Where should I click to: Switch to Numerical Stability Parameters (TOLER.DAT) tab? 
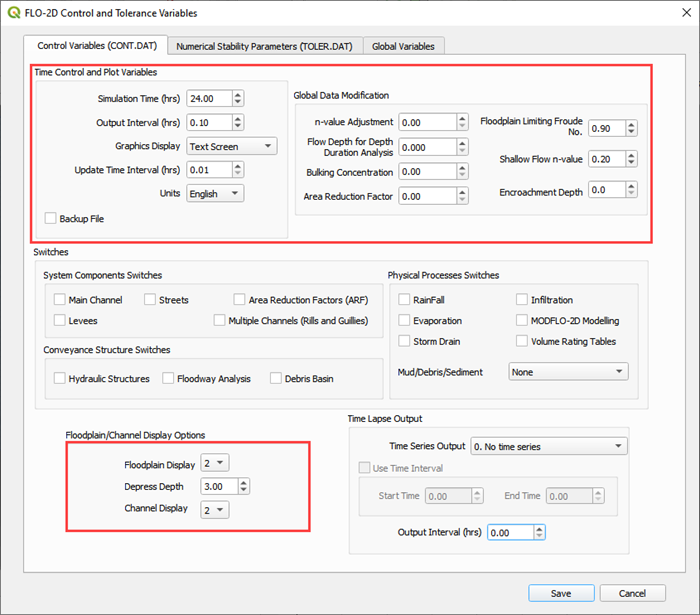[264, 46]
